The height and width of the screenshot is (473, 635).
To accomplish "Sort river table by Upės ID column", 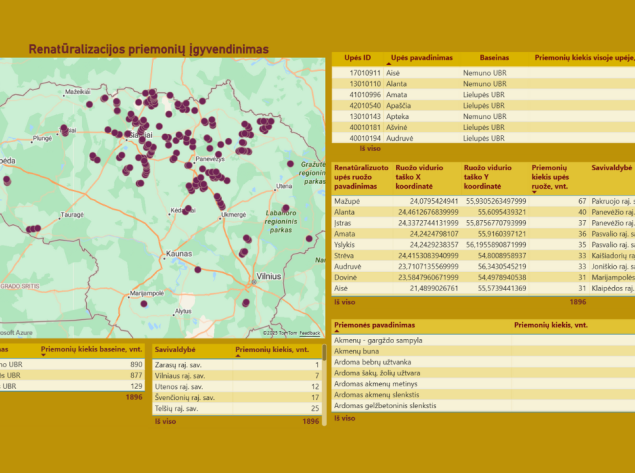I will click(359, 57).
